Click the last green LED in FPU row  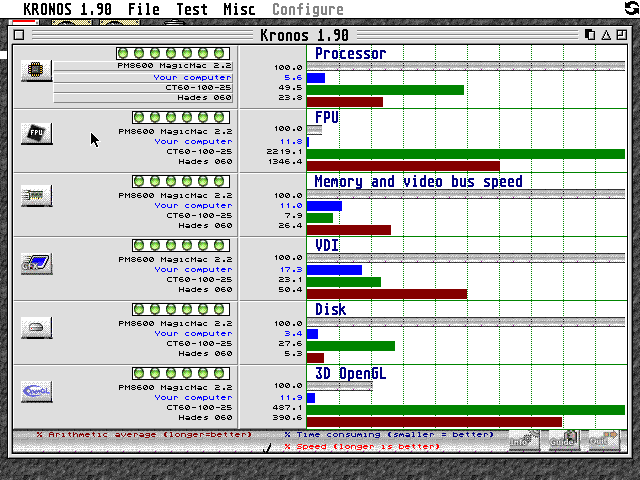pyautogui.click(x=219, y=117)
